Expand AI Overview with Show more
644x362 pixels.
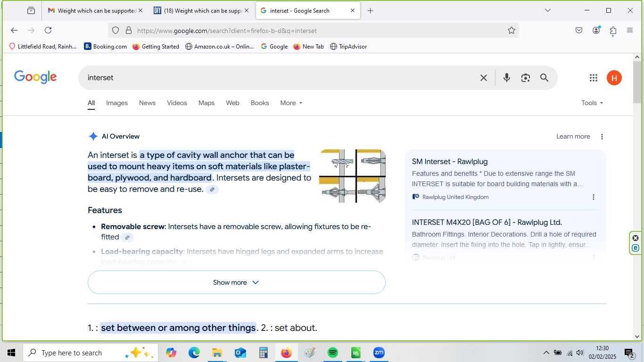[x=236, y=282]
